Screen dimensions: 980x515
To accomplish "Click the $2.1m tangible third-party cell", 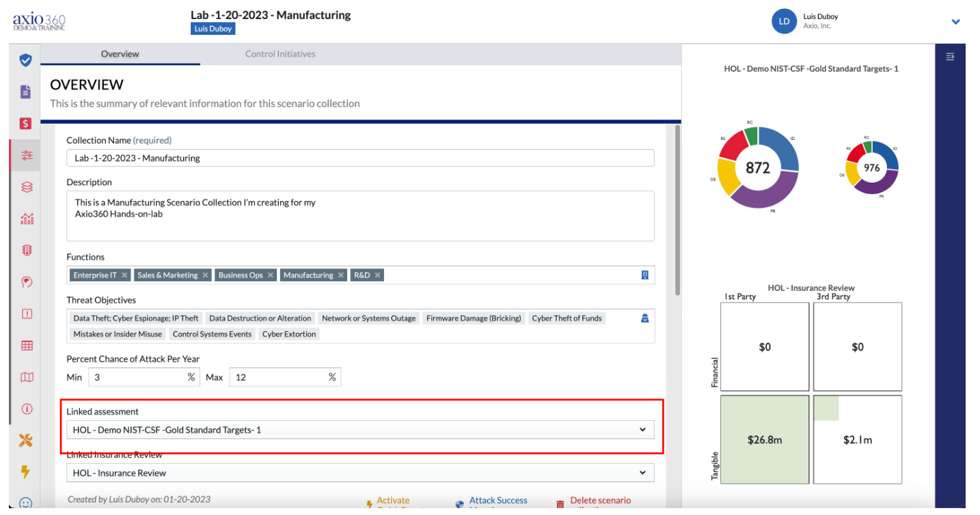I will [858, 440].
